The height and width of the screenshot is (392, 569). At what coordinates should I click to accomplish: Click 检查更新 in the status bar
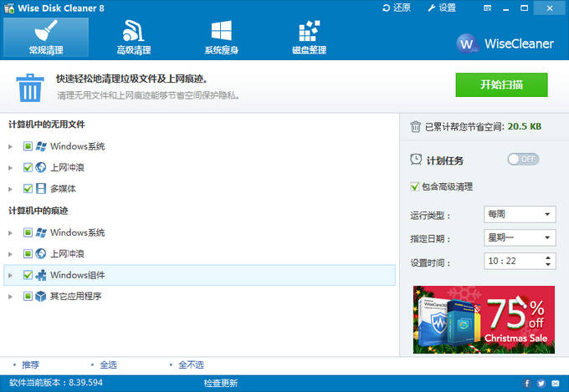(221, 383)
